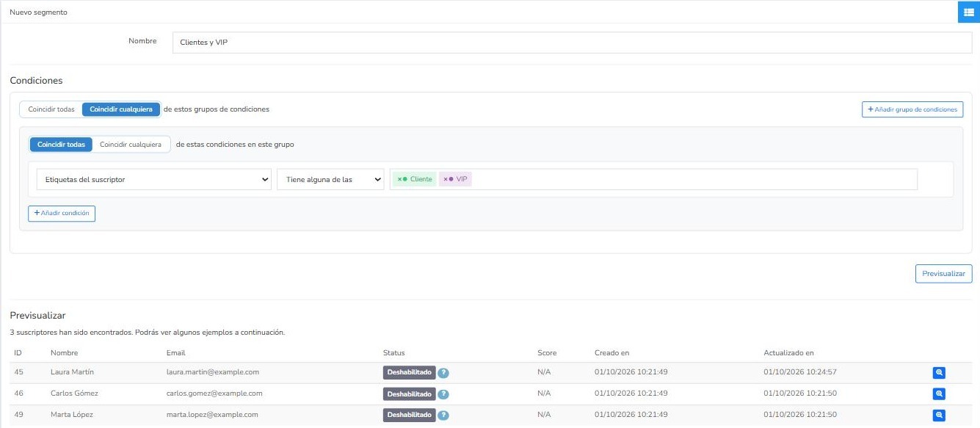Open details magnifier for Laura Martín
Viewport: 980px width, 428px height.
(x=939, y=373)
